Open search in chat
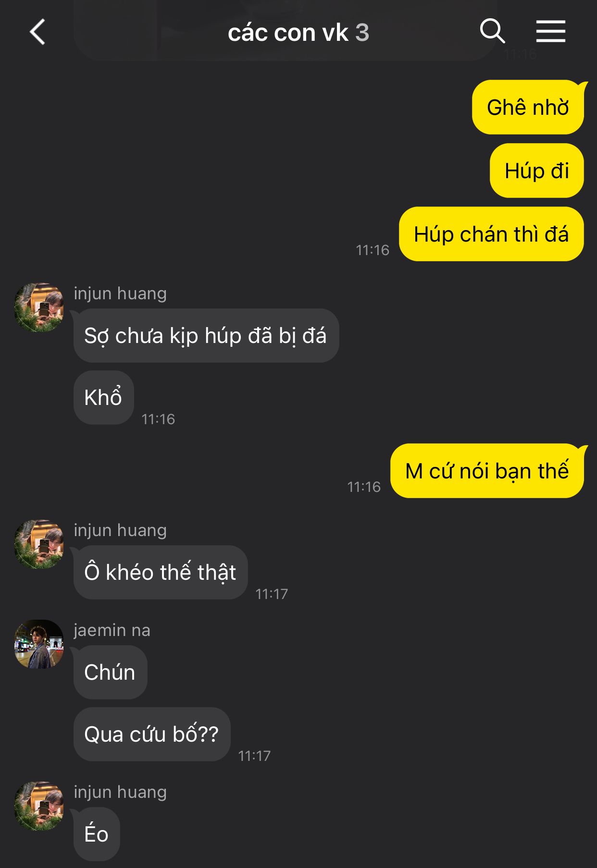Image resolution: width=597 pixels, height=868 pixels. (492, 32)
